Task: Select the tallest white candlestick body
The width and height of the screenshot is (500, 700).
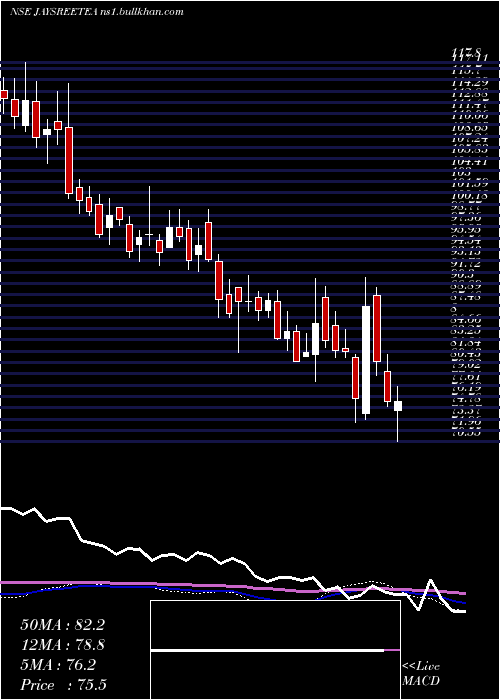Action: click(366, 360)
